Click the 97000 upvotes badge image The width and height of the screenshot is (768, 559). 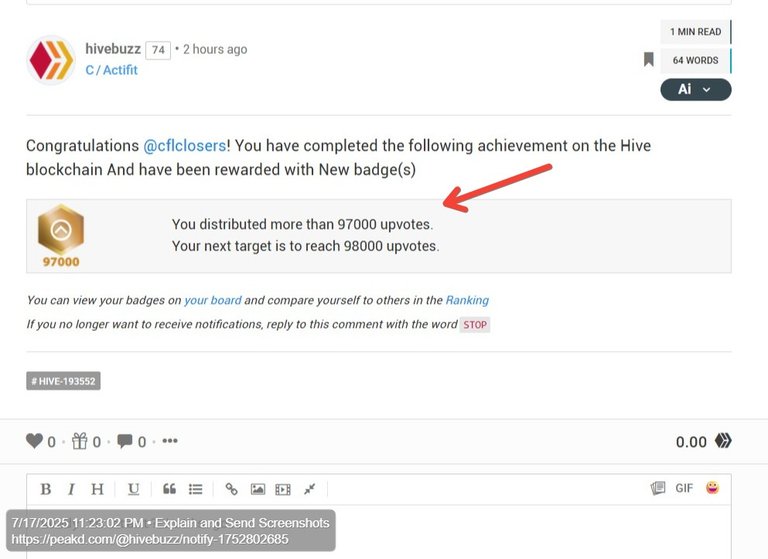(x=61, y=236)
